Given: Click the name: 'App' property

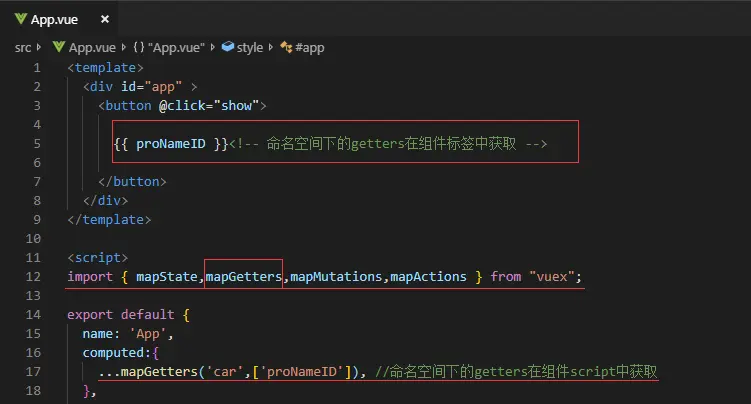Looking at the screenshot, I should (125, 334).
